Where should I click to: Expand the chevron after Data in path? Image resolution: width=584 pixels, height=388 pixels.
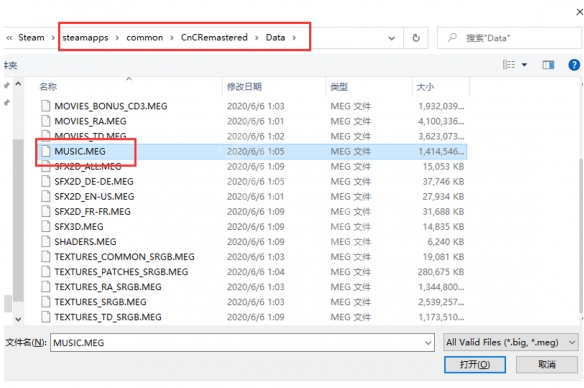294,38
